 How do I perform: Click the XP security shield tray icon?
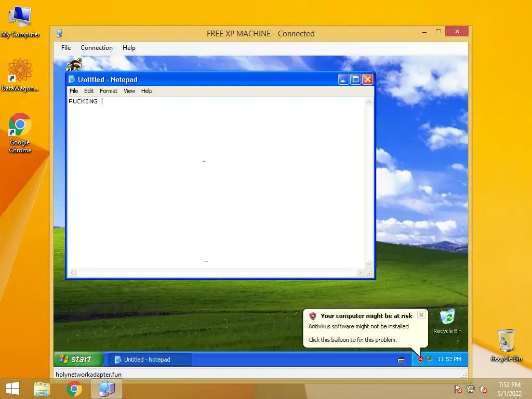coord(420,359)
